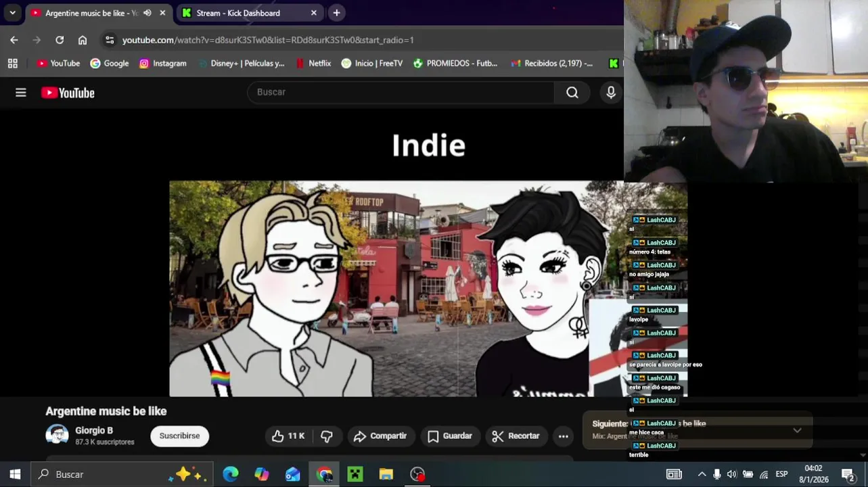Switch to Chrome in the taskbar
The image size is (868, 487).
(x=324, y=474)
